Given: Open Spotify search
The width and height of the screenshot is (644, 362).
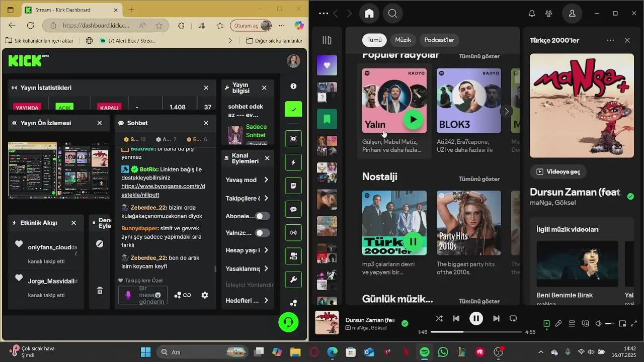Looking at the screenshot, I should click(393, 14).
